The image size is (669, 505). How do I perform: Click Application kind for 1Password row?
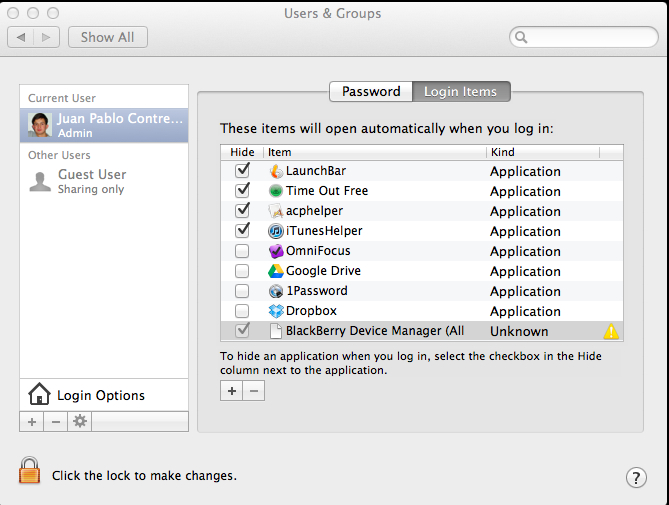(x=525, y=292)
